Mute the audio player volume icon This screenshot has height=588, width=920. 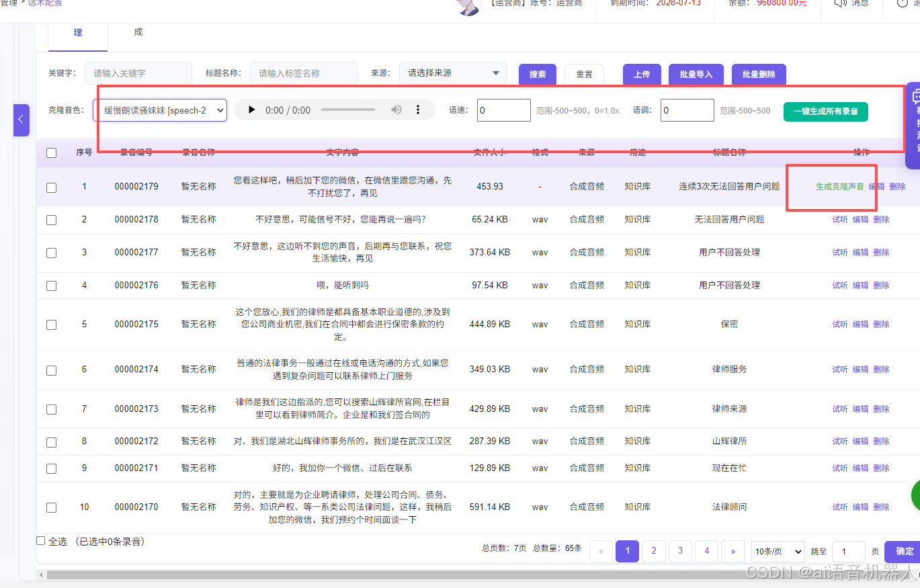point(397,110)
